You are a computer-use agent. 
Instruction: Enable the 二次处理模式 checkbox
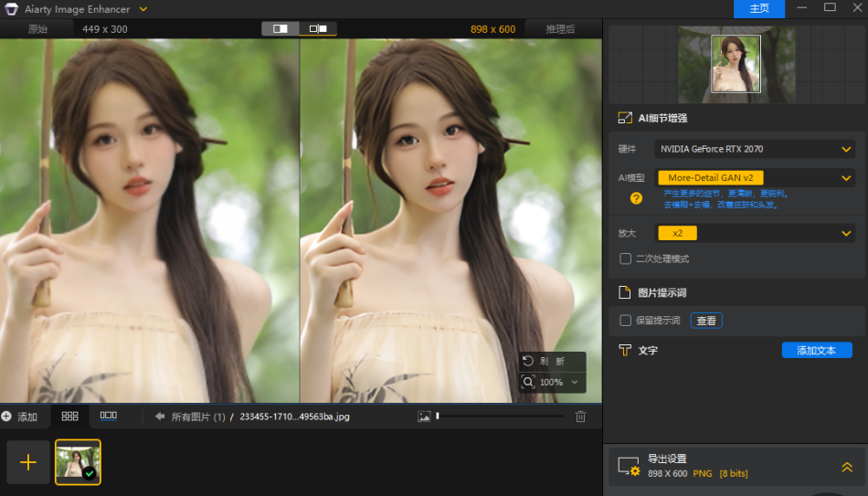point(626,259)
